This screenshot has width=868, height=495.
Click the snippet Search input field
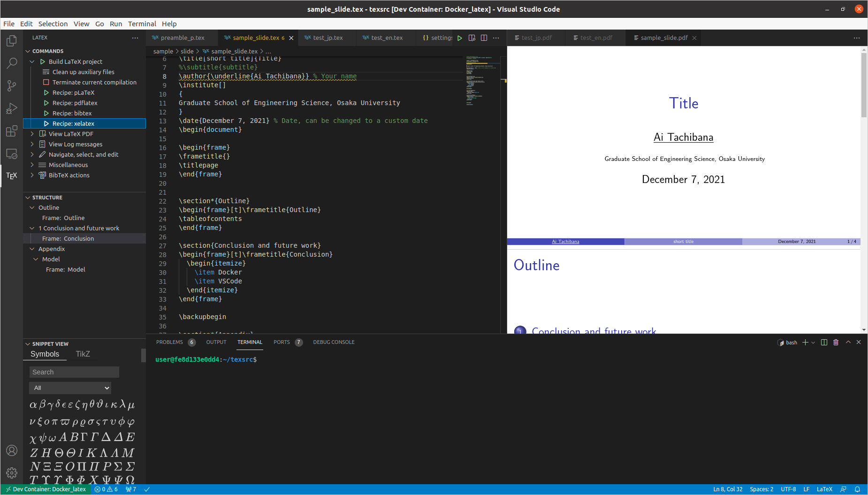click(74, 372)
